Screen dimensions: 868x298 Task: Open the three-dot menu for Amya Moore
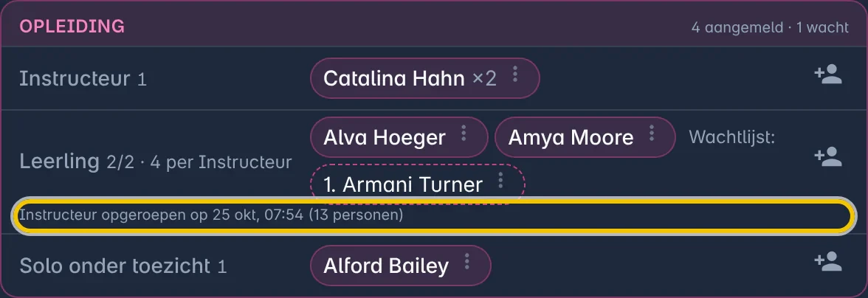pyautogui.click(x=652, y=133)
